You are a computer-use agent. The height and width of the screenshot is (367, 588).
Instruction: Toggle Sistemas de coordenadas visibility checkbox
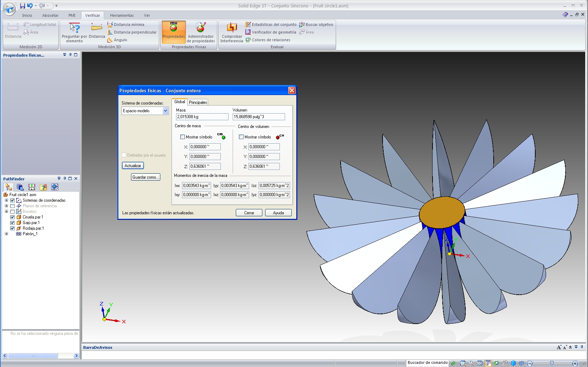point(12,200)
